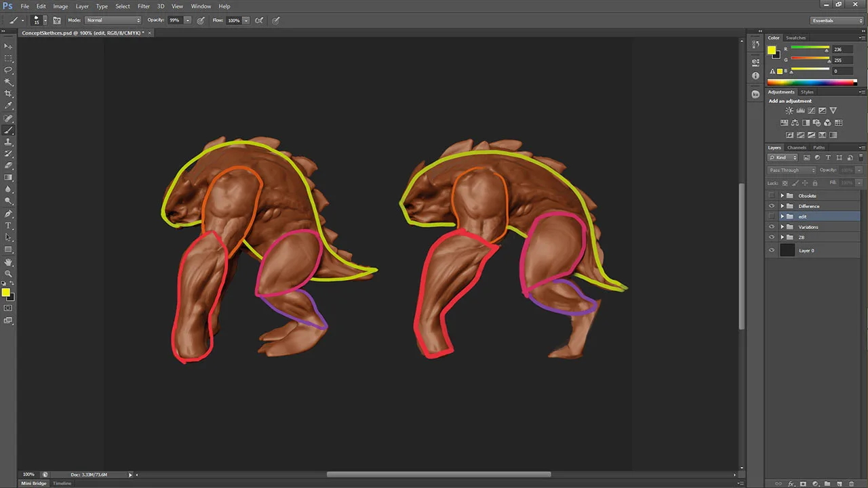The height and width of the screenshot is (488, 868).
Task: Switch to the Channels tab
Action: tap(797, 148)
